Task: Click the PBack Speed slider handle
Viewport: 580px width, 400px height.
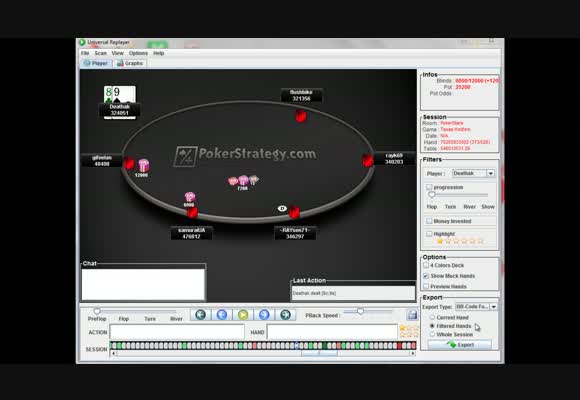Action: [x=360, y=312]
